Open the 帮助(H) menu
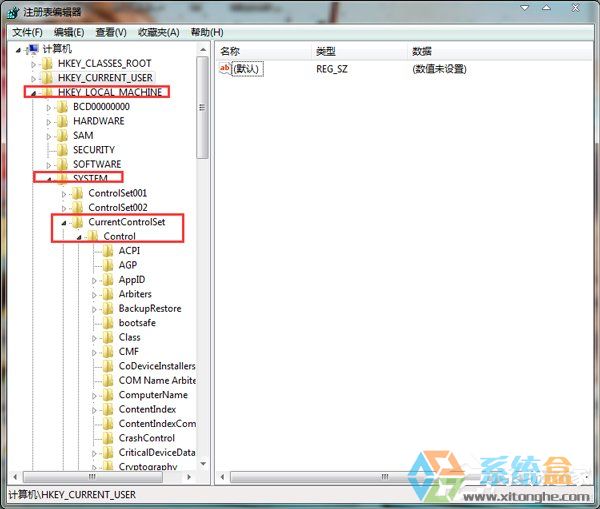600x509 pixels. click(207, 32)
